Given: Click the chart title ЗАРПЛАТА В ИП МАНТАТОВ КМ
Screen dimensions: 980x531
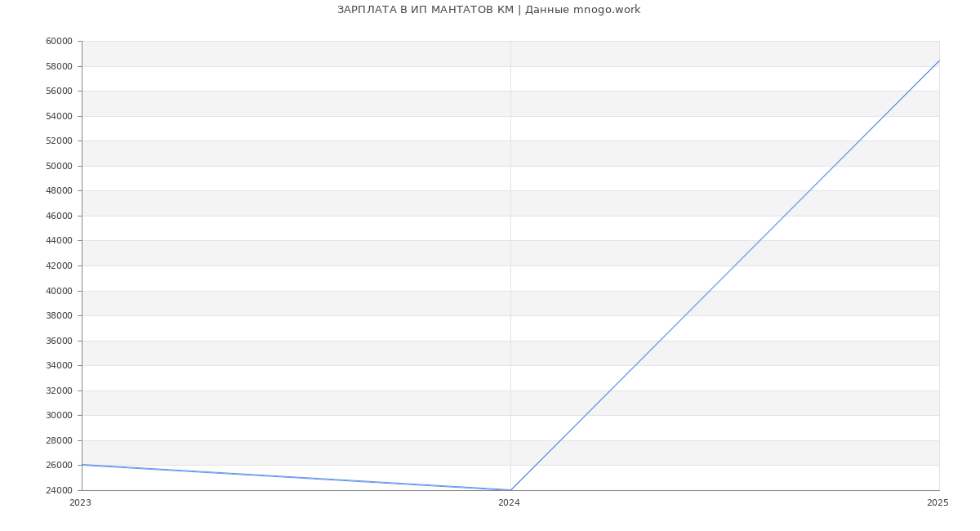Looking at the screenshot, I should pyautogui.click(x=425, y=10).
